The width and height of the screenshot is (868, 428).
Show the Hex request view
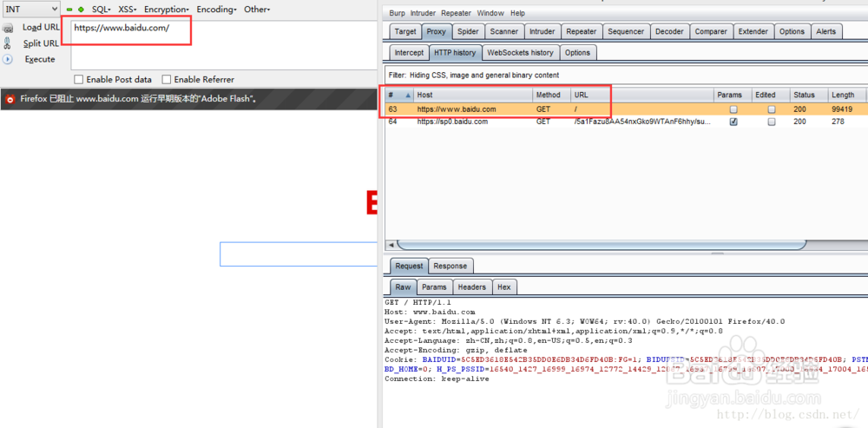[x=503, y=286]
